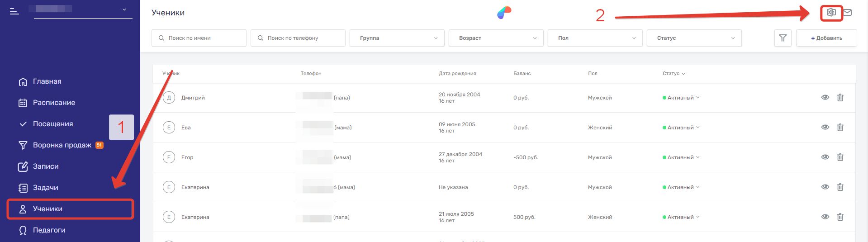Click the birthdate 20 ноября 2004
This screenshot has width=868, height=242.
pos(459,95)
